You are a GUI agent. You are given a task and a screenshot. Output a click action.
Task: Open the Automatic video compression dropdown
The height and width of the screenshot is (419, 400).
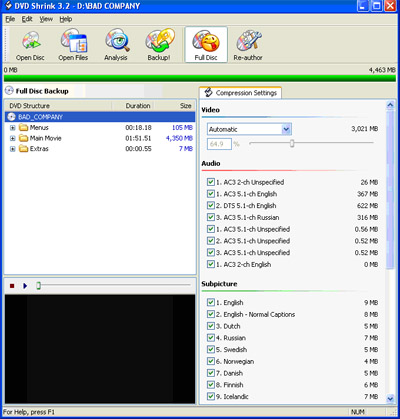point(286,129)
